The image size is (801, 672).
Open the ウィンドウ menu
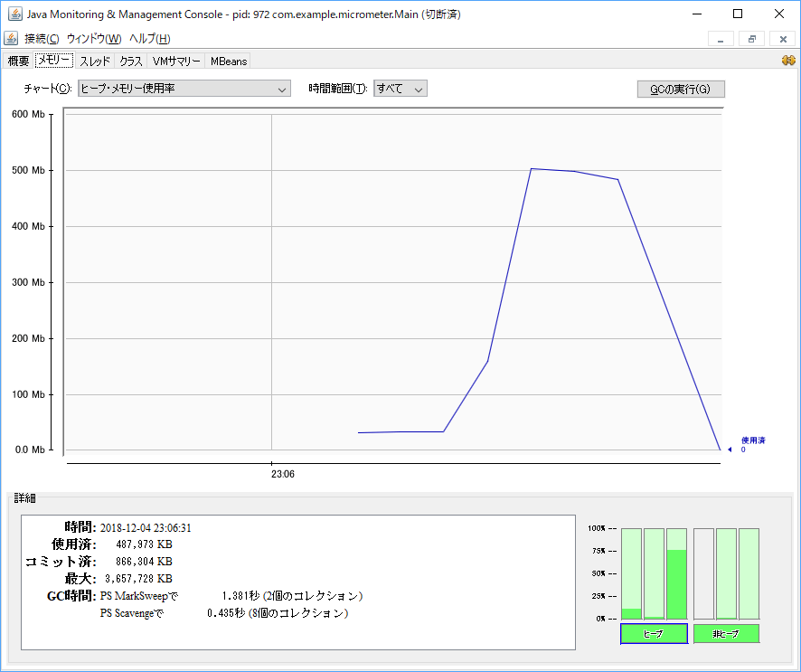click(93, 39)
